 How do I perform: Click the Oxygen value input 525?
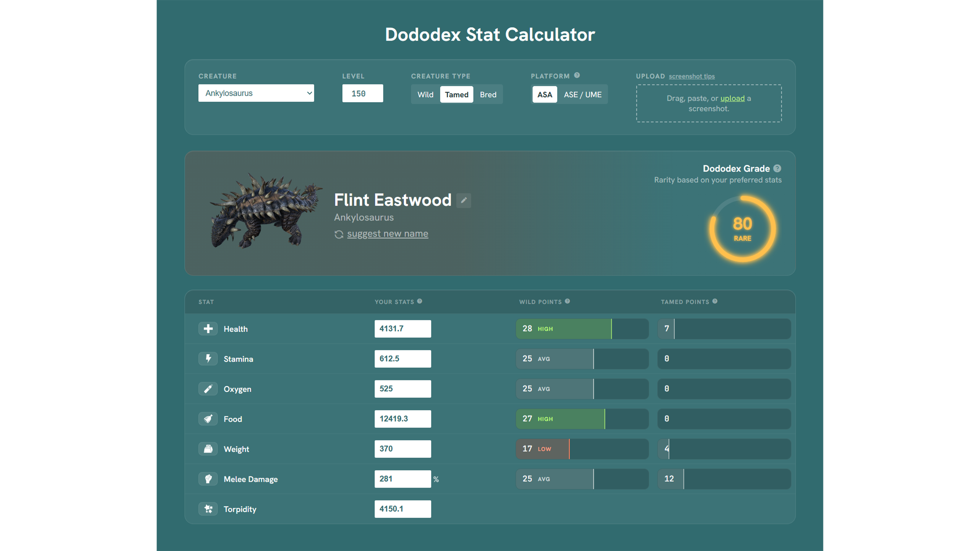pyautogui.click(x=403, y=389)
